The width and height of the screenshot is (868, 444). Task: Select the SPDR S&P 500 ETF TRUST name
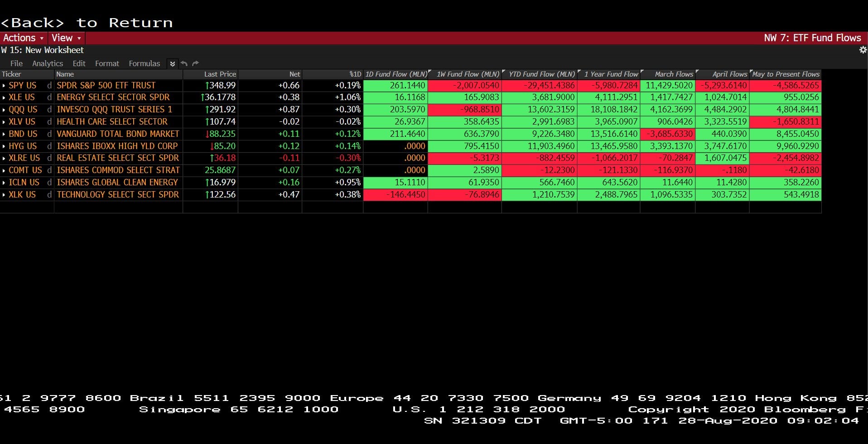(106, 86)
